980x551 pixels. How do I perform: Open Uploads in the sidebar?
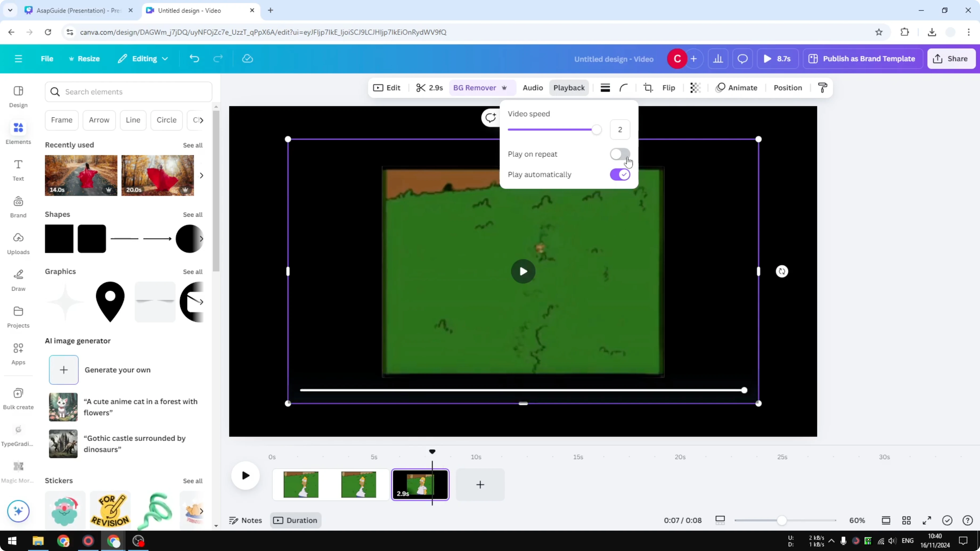coord(18,243)
